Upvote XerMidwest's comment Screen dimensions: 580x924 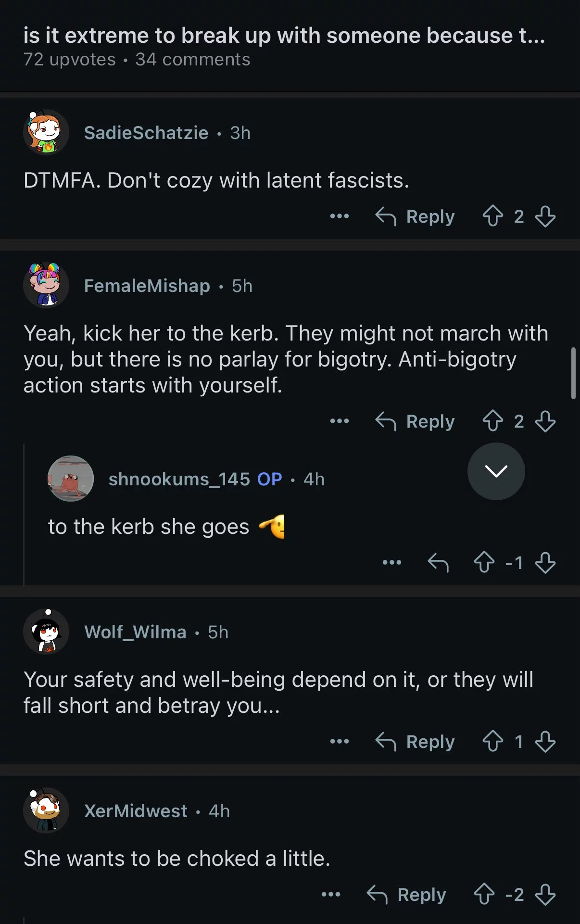484,894
